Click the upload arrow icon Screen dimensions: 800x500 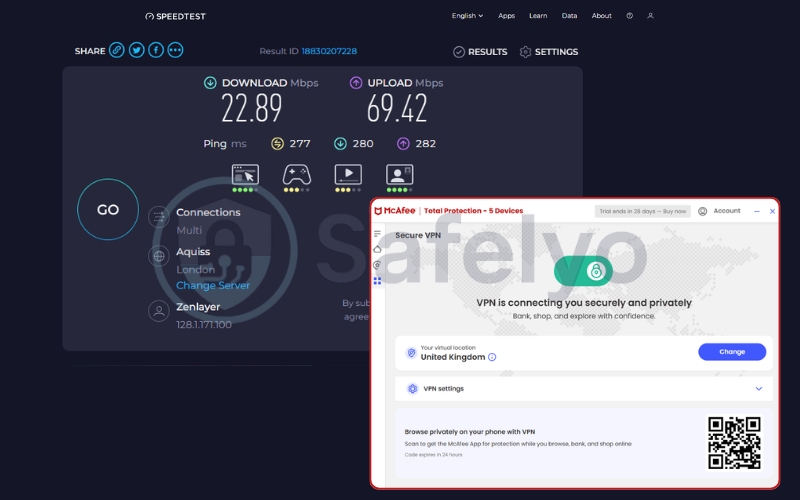tap(356, 83)
